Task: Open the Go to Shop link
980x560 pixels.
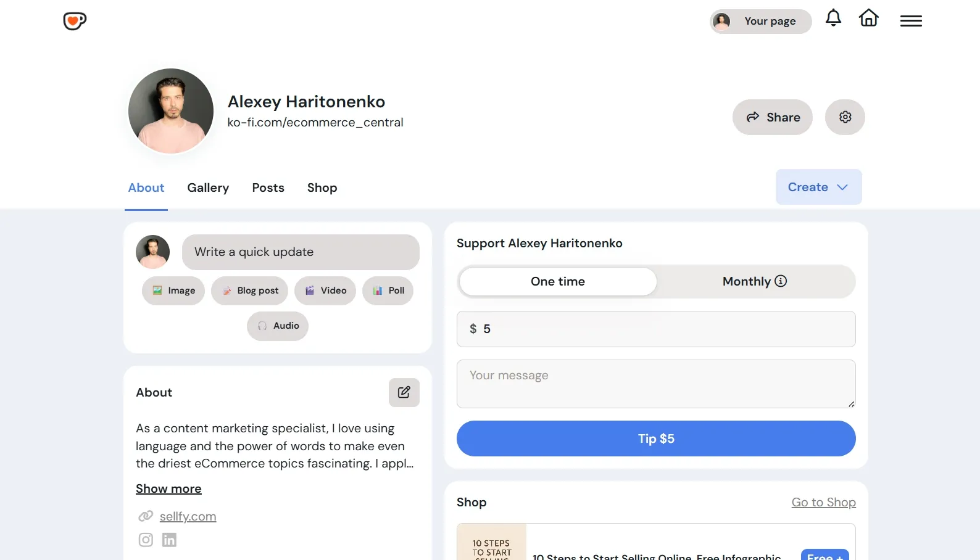Action: pyautogui.click(x=823, y=502)
